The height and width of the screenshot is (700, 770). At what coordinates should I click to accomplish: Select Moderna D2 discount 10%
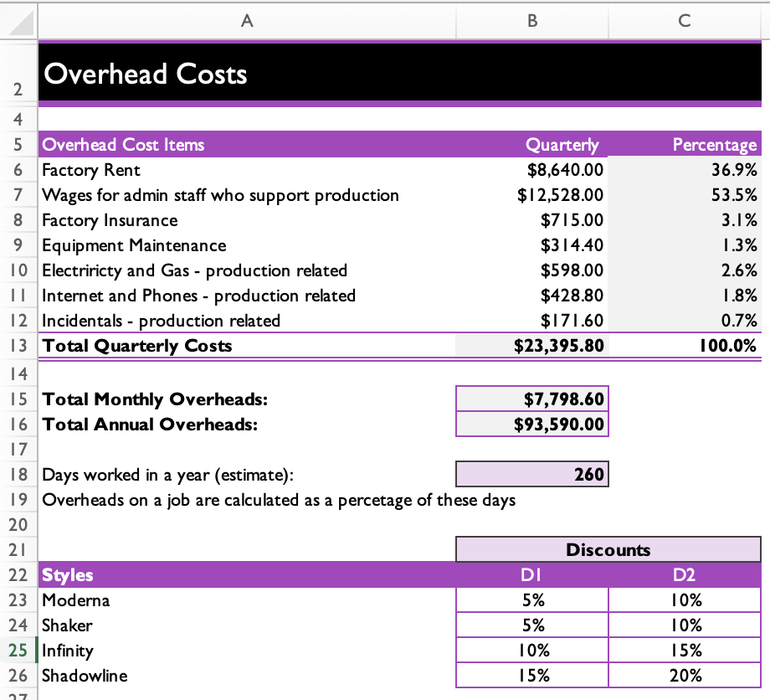(x=685, y=600)
